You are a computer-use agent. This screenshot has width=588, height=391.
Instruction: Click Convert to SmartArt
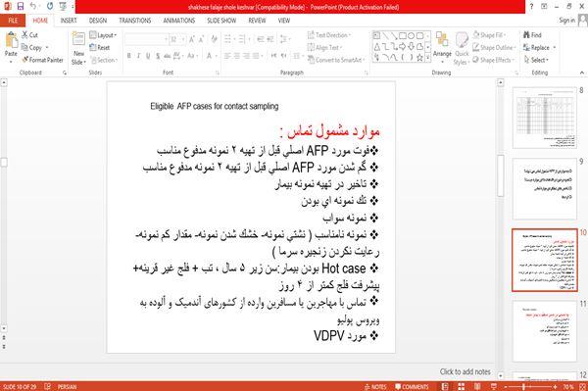click(x=335, y=60)
